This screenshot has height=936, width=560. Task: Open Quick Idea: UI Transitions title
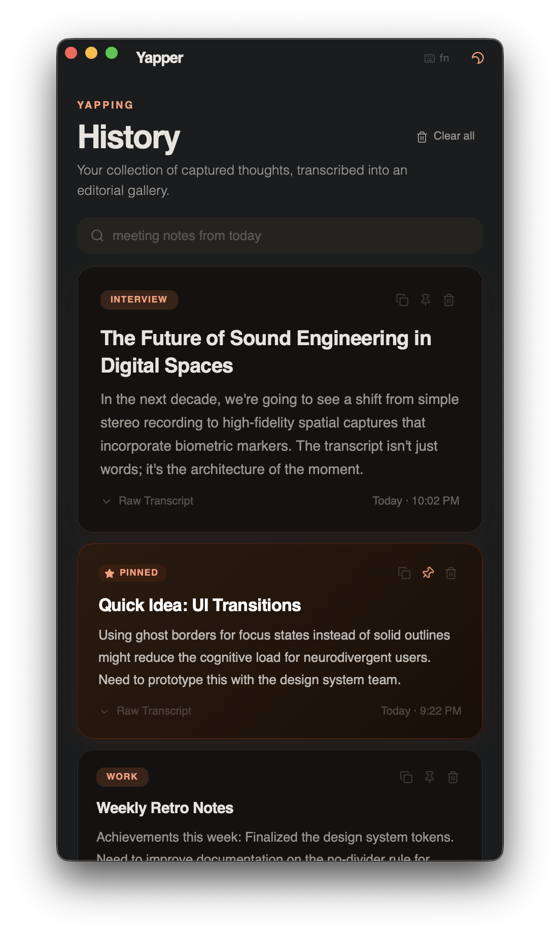tap(200, 605)
